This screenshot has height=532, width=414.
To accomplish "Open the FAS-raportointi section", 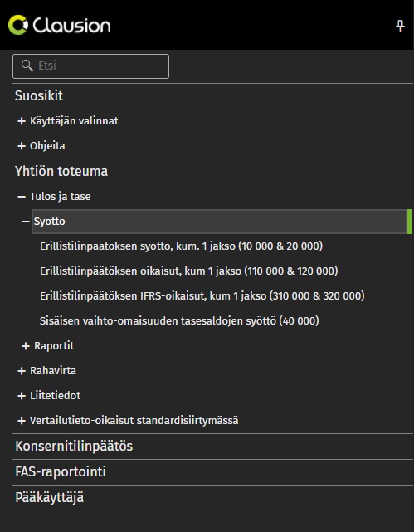I will pos(61,472).
